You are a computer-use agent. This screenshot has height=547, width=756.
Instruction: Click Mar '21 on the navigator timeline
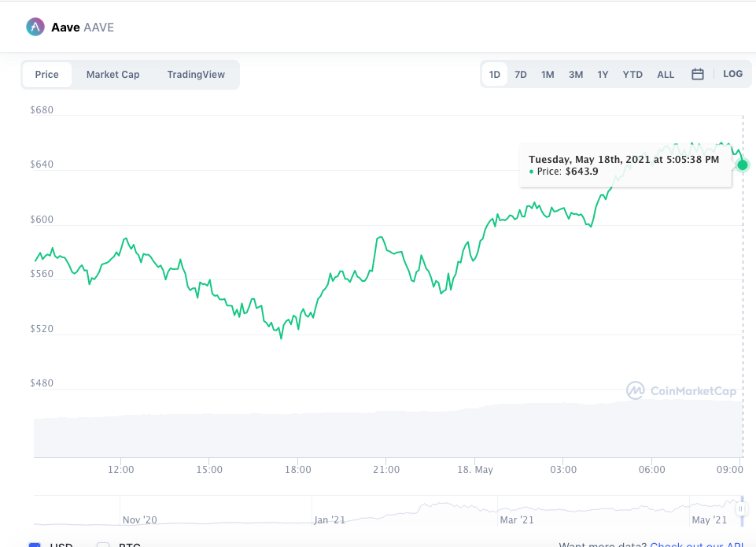click(x=517, y=519)
